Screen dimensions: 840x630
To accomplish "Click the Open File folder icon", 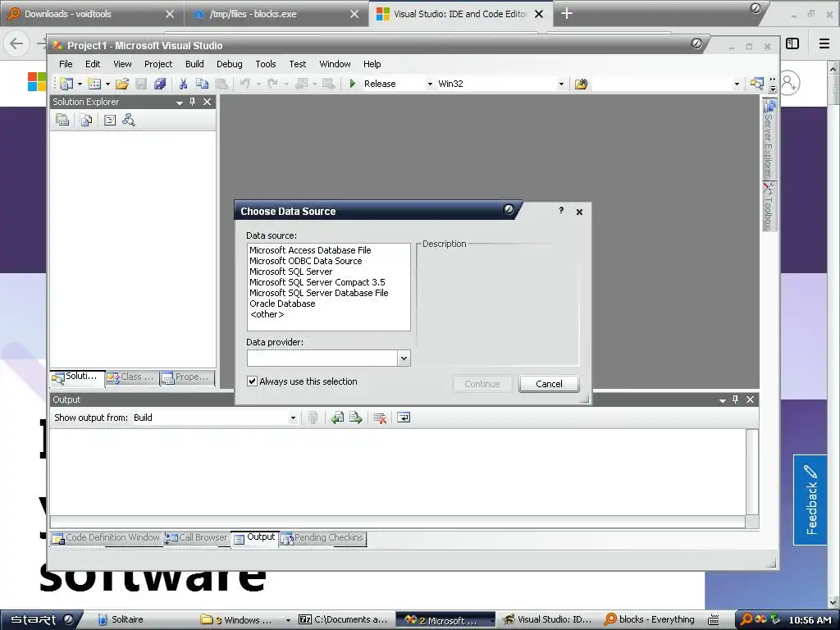I will pos(122,84).
